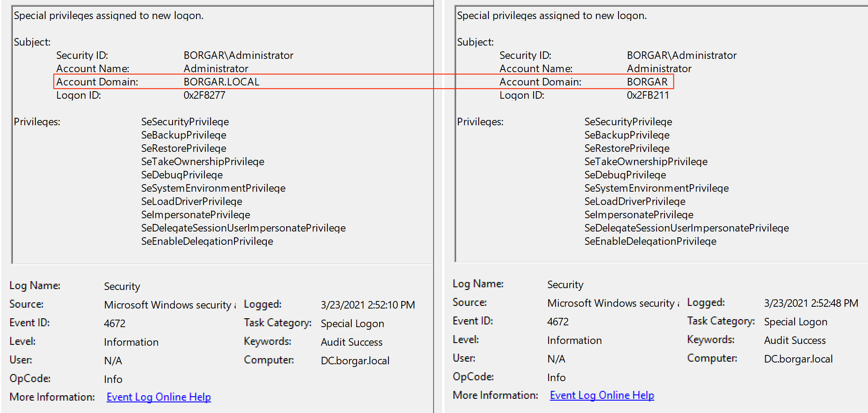Select Logon ID value 0x2F8277
Screen dimensions: 868x413
click(204, 95)
